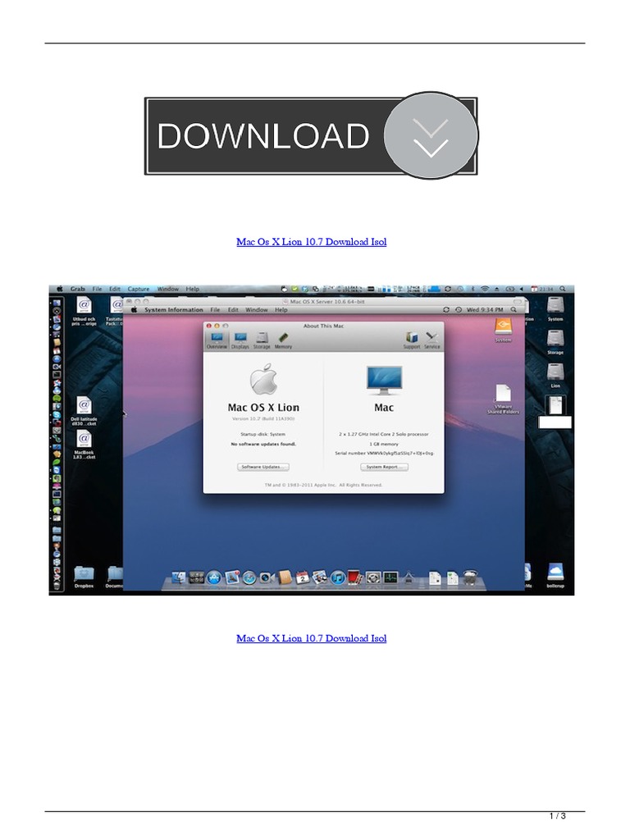Select the Storage drive on the host desktop
630x840 pixels.
555,342
